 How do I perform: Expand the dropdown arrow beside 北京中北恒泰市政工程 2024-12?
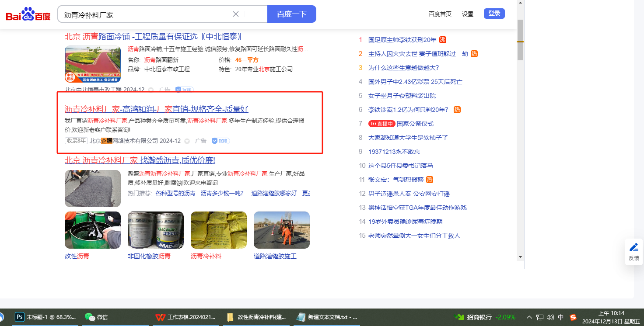tap(151, 90)
